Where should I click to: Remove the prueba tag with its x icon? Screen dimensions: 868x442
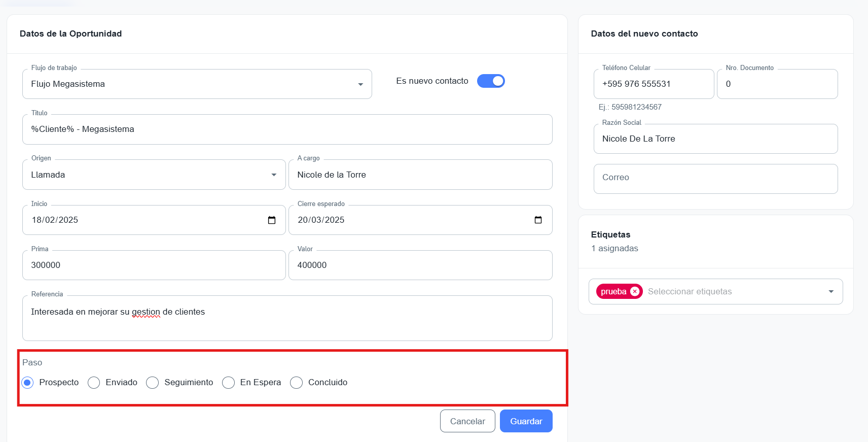(x=634, y=292)
